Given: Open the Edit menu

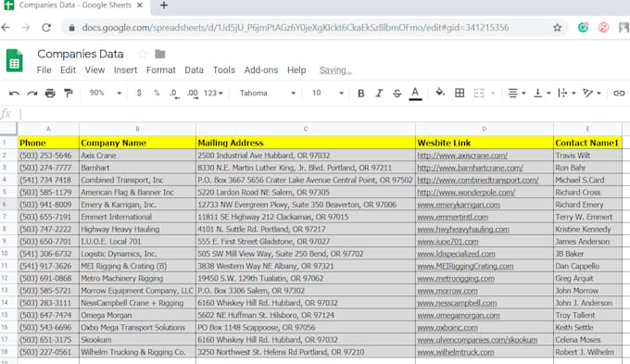Looking at the screenshot, I should pos(68,69).
